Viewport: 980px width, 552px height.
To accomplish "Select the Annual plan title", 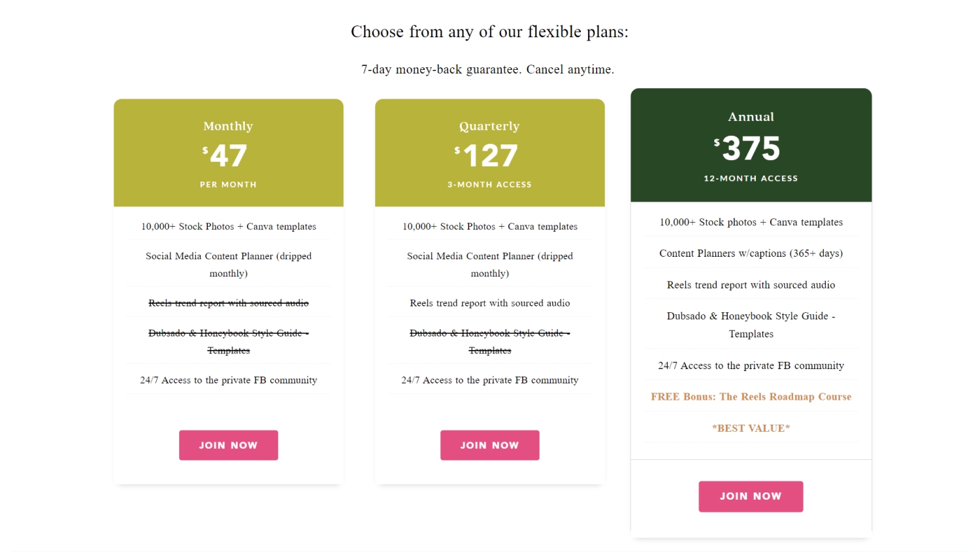I will (x=751, y=117).
